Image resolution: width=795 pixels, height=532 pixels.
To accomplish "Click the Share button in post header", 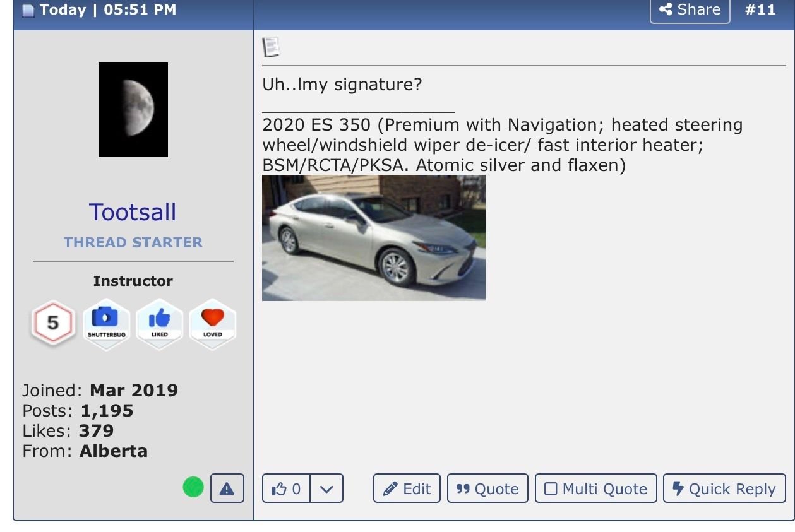I will pos(690,10).
